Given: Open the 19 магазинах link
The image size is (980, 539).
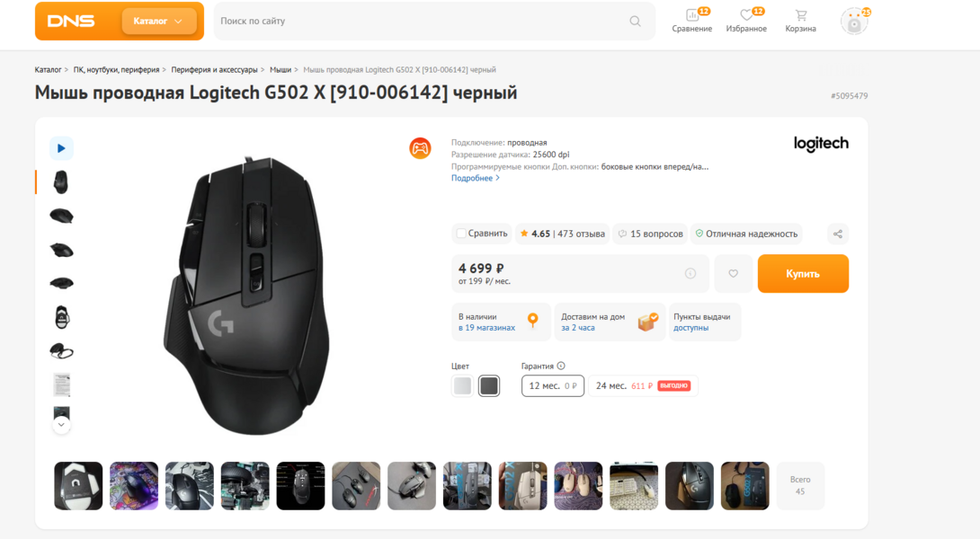Looking at the screenshot, I should tap(490, 328).
